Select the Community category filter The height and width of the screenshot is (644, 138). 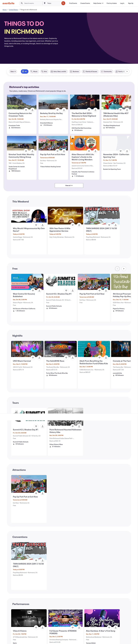[x=106, y=71]
